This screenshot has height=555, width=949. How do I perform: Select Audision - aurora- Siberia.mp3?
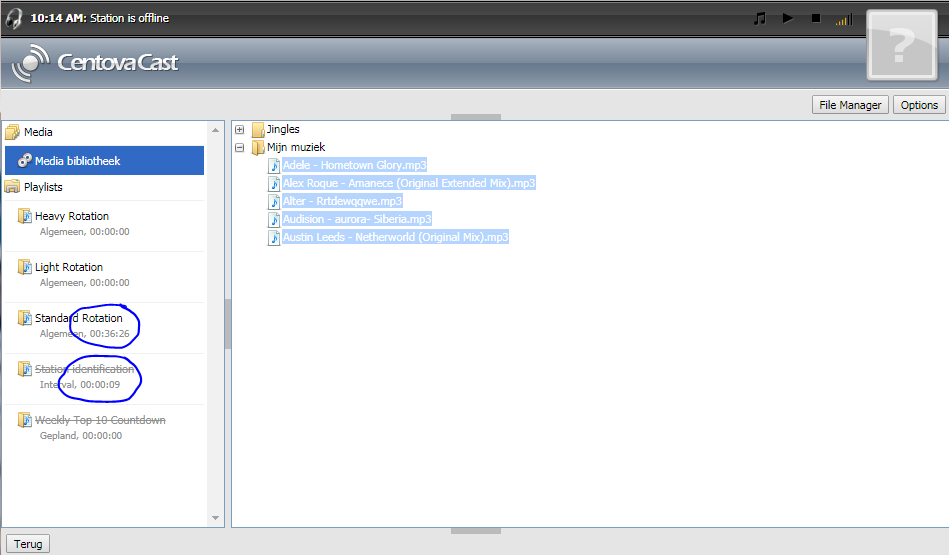(x=357, y=219)
